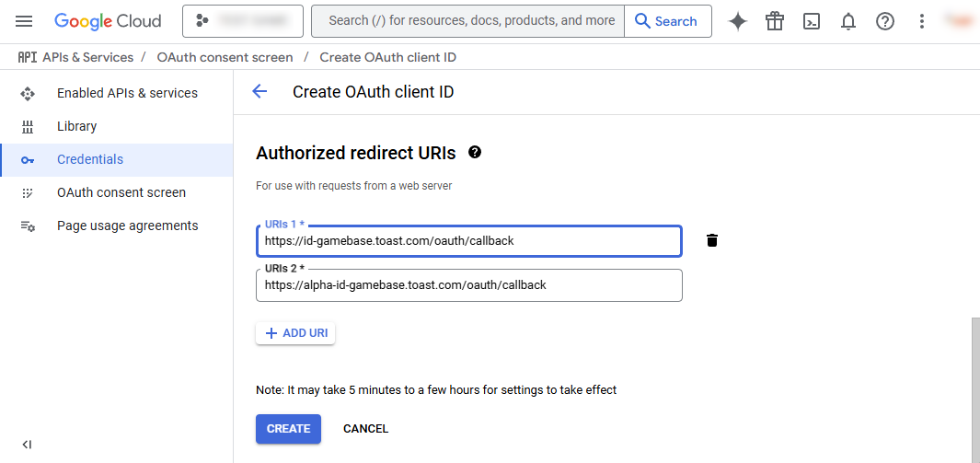Open notifications bell

point(848,22)
